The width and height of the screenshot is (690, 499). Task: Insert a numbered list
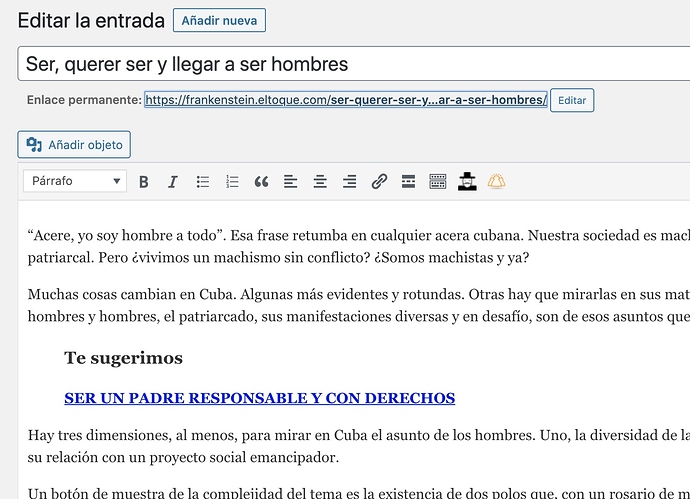[232, 181]
